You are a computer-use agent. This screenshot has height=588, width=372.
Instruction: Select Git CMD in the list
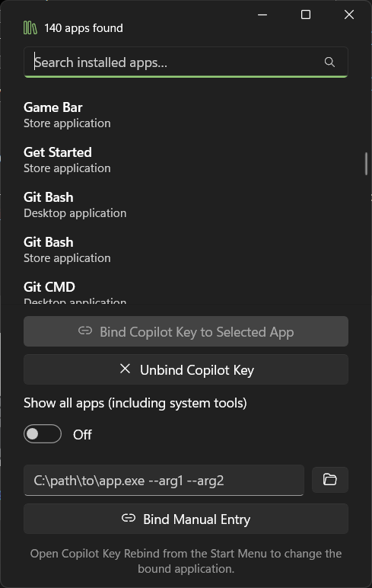[186, 292]
